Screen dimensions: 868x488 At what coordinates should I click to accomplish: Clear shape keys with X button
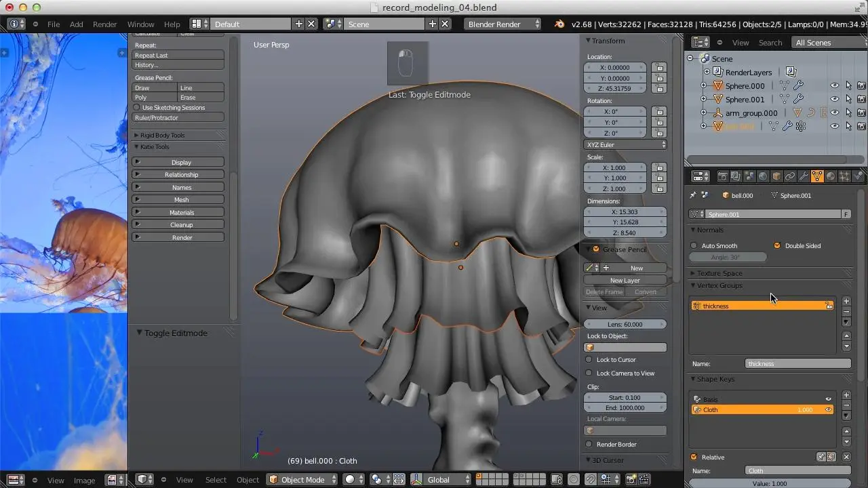pos(846,457)
